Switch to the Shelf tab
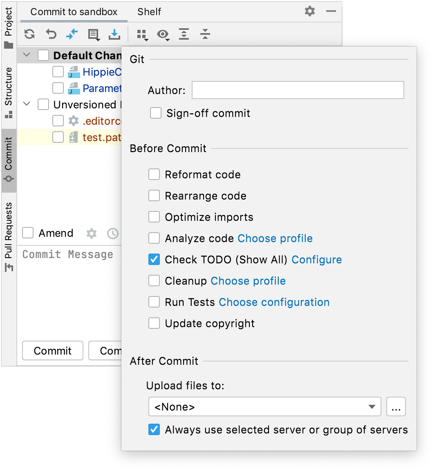Screen dimensions: 448x476 tap(149, 12)
